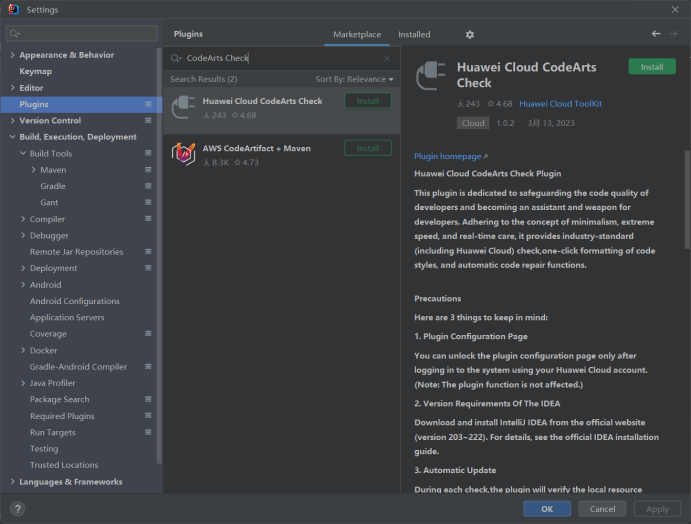
Task: Click the AWS CodeArtifact + Maven plugin icon
Action: coord(184,154)
